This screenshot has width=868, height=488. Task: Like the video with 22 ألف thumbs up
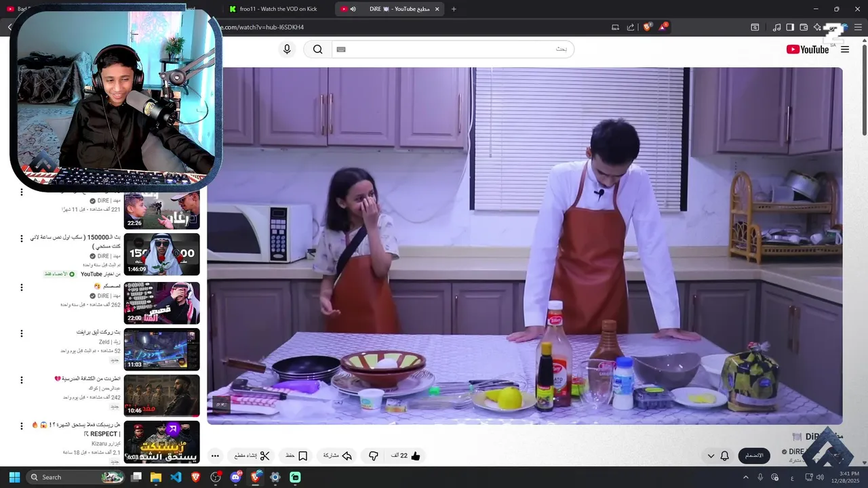[x=406, y=456]
